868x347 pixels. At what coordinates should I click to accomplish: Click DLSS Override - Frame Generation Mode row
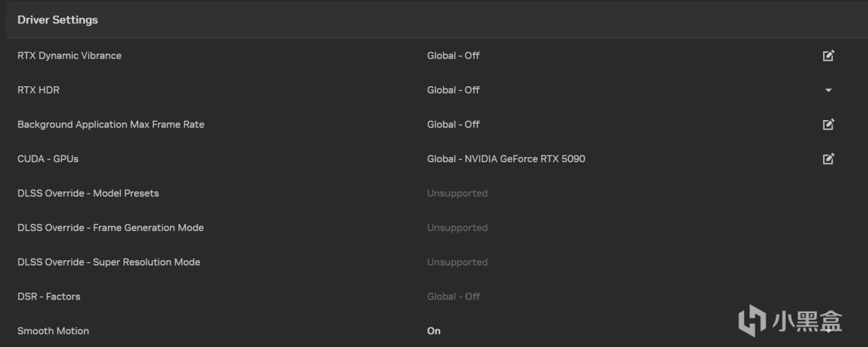pyautogui.click(x=434, y=227)
